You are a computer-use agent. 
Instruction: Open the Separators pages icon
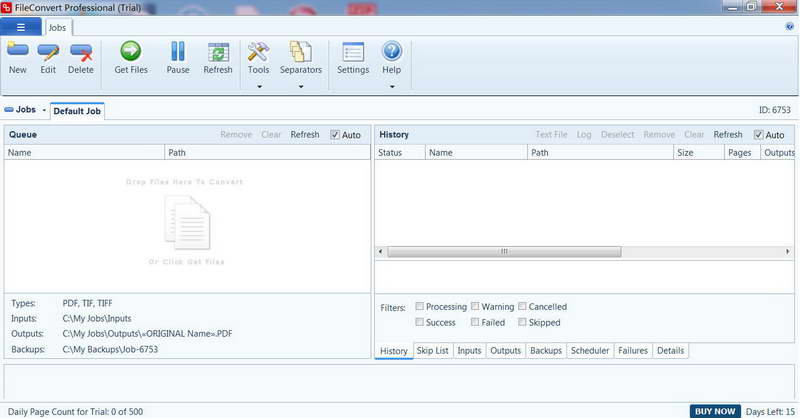point(301,52)
